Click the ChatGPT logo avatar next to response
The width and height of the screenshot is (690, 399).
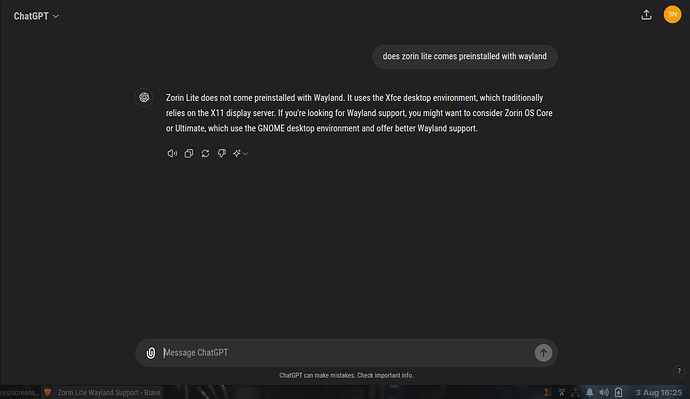[x=144, y=97]
